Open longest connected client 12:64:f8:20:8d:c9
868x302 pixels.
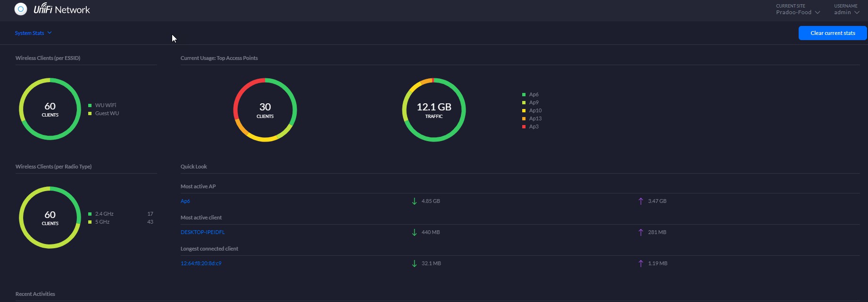click(201, 263)
